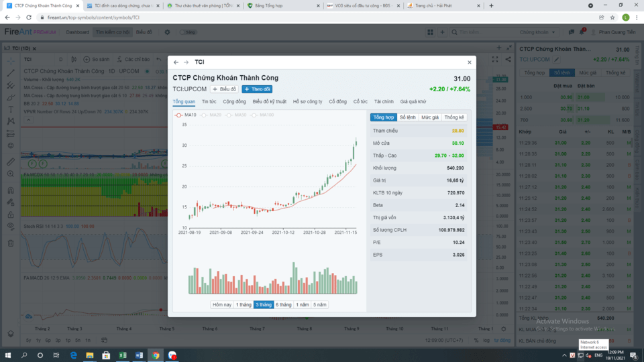The height and width of the screenshot is (362, 644).
Task: Open the Tài chính tab
Action: click(384, 101)
